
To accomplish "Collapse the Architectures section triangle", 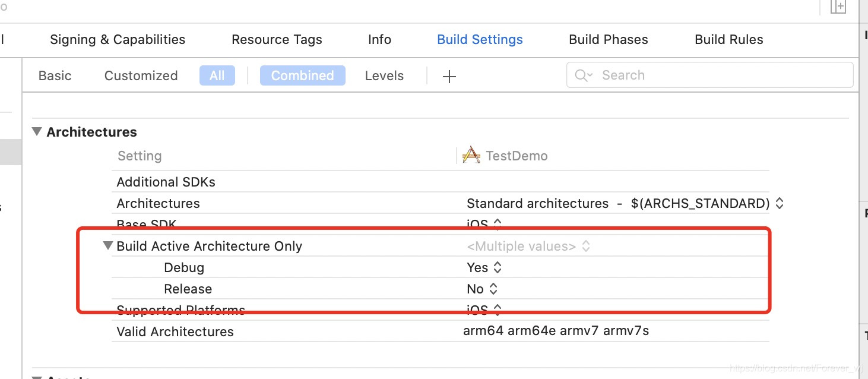I will [x=37, y=131].
